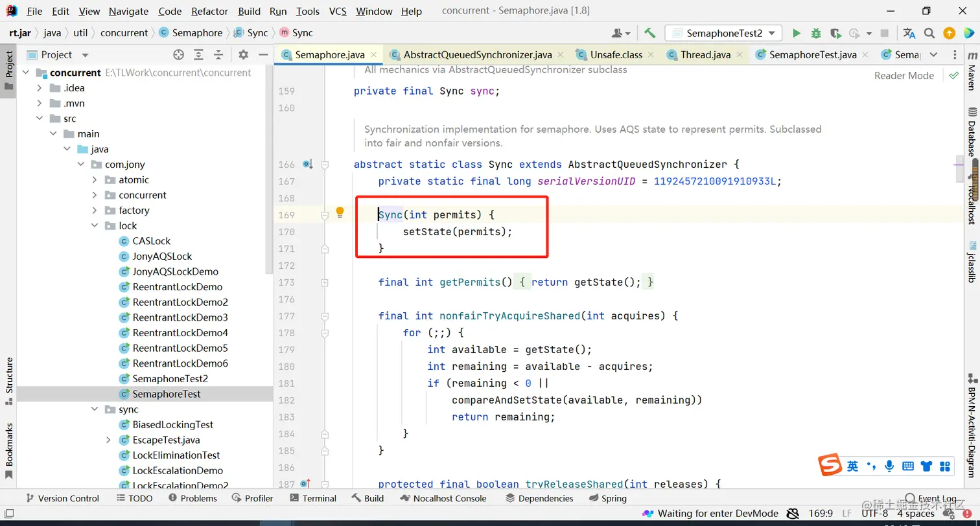Image resolution: width=980 pixels, height=526 pixels.
Task: Click Reader Mode toggle label
Action: [x=904, y=76]
